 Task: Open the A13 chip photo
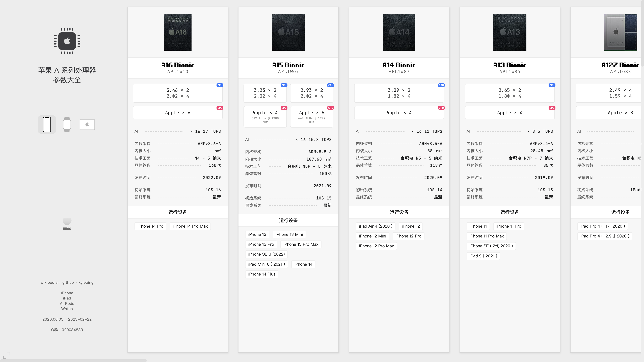click(x=509, y=32)
